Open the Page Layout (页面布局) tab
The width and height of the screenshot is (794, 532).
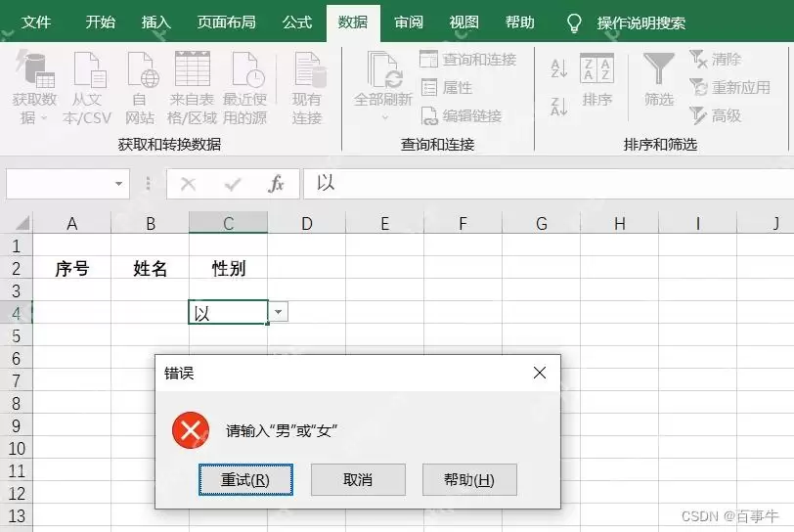pos(226,22)
